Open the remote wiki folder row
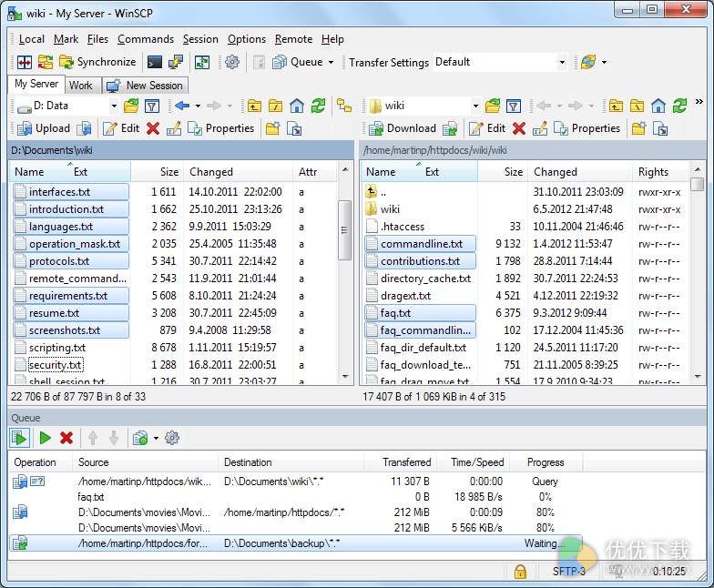This screenshot has height=588, width=714. coord(390,209)
